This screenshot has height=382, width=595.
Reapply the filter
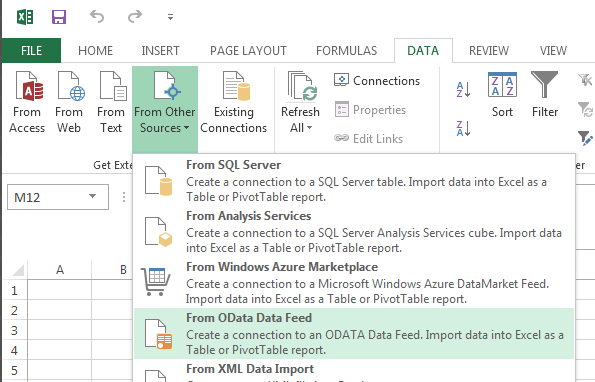tap(585, 109)
